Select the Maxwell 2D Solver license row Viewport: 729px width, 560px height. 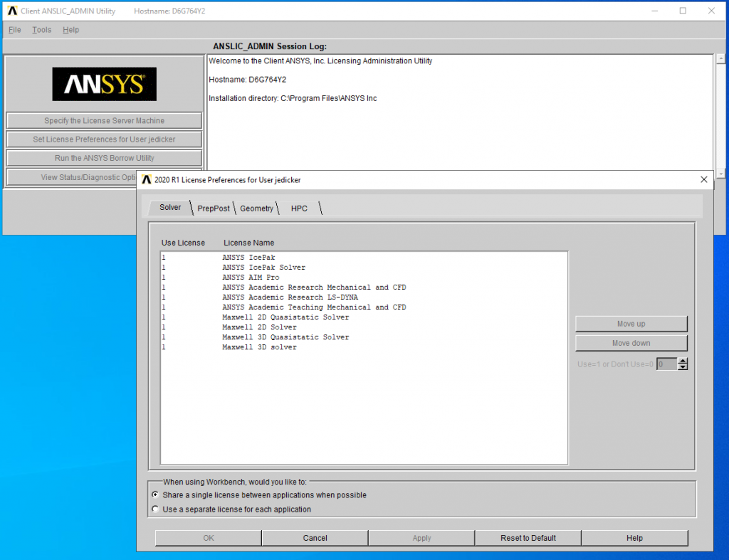click(364, 327)
